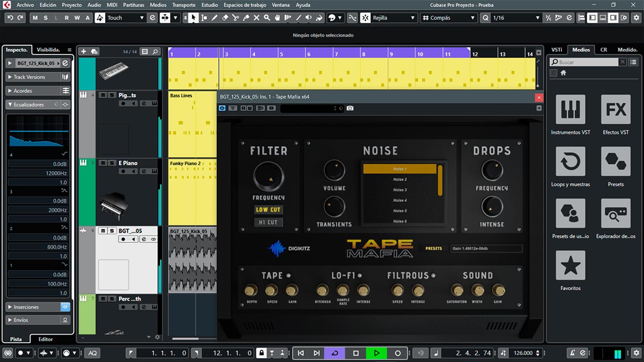Viewport: 644px width, 362px height.
Task: Click the PRESETS button in Tape Mafia
Action: tap(434, 249)
